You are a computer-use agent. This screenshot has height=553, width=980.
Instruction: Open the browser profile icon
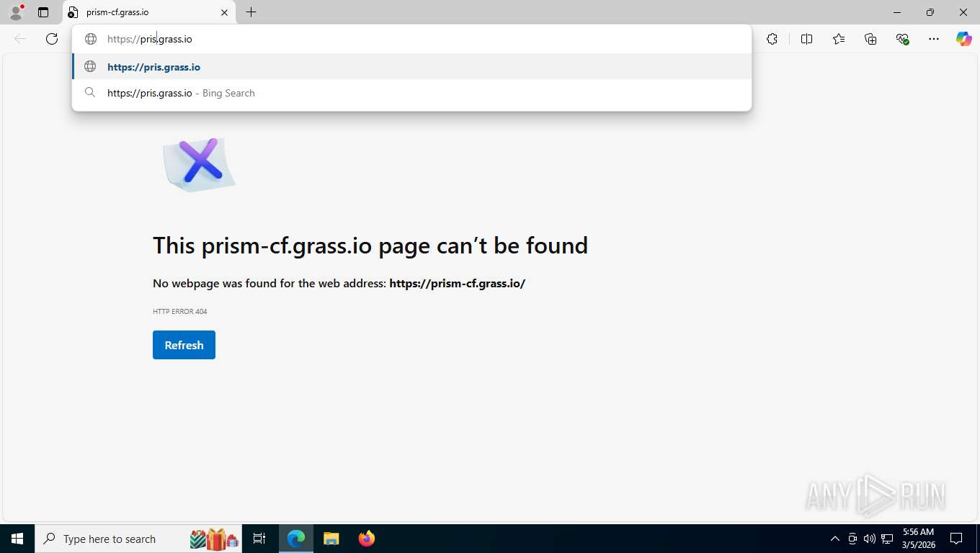pyautogui.click(x=16, y=12)
